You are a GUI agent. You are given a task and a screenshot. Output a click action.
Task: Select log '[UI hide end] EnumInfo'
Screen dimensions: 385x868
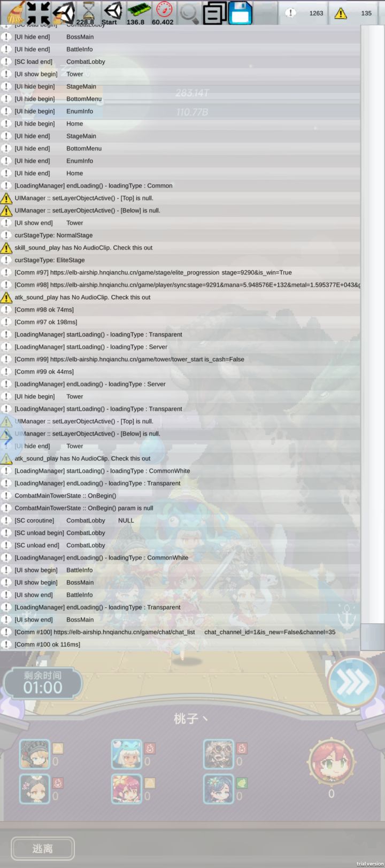[180, 161]
